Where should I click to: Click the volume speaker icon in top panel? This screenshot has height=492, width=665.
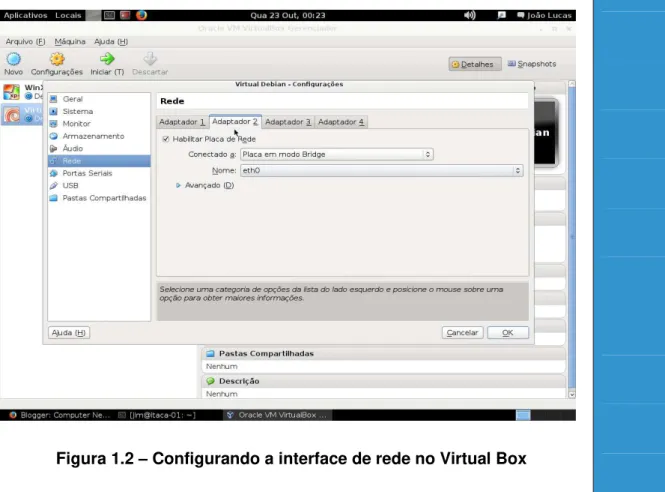point(469,15)
